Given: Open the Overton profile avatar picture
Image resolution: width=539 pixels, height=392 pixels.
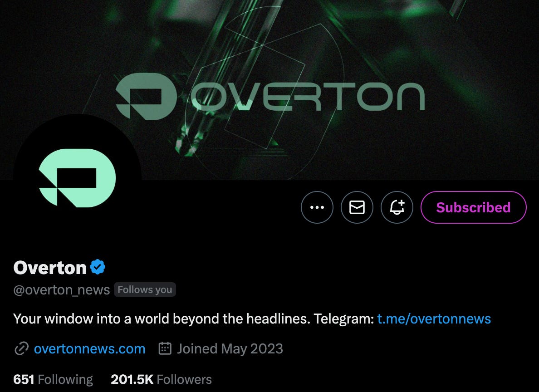Looking at the screenshot, I should coord(77,178).
